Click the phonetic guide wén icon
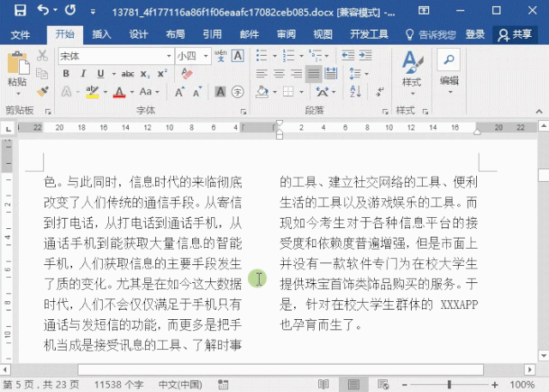 click(220, 56)
